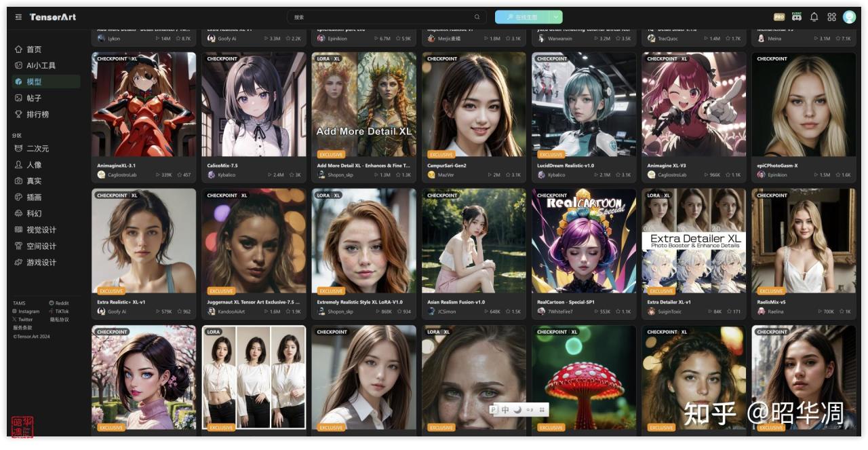The image size is (868, 450).
Task: Select the 插画 category
Action: [45, 198]
